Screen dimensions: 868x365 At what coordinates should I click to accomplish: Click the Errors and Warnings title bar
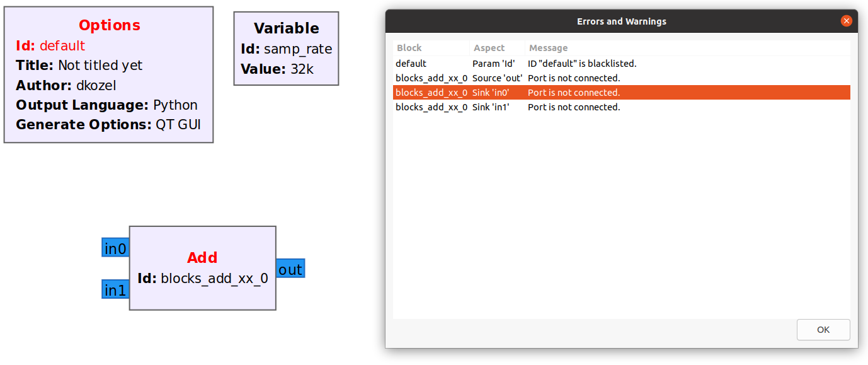(622, 21)
